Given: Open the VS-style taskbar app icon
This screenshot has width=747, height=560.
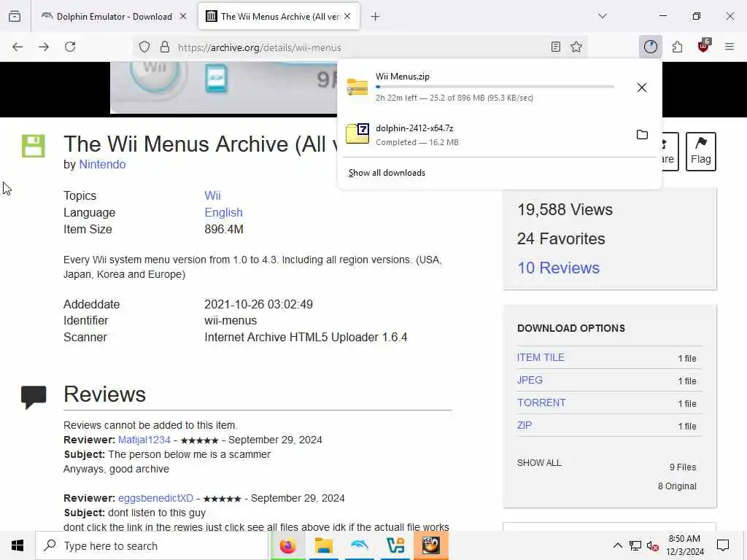Looking at the screenshot, I should (x=395, y=545).
